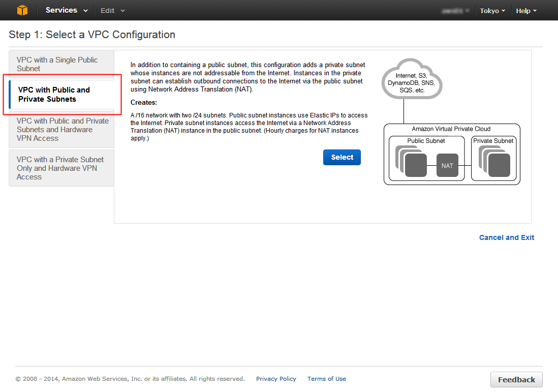Select VPC with a Single Public Subnet tab
This screenshot has height=392, width=558.
pyautogui.click(x=61, y=65)
